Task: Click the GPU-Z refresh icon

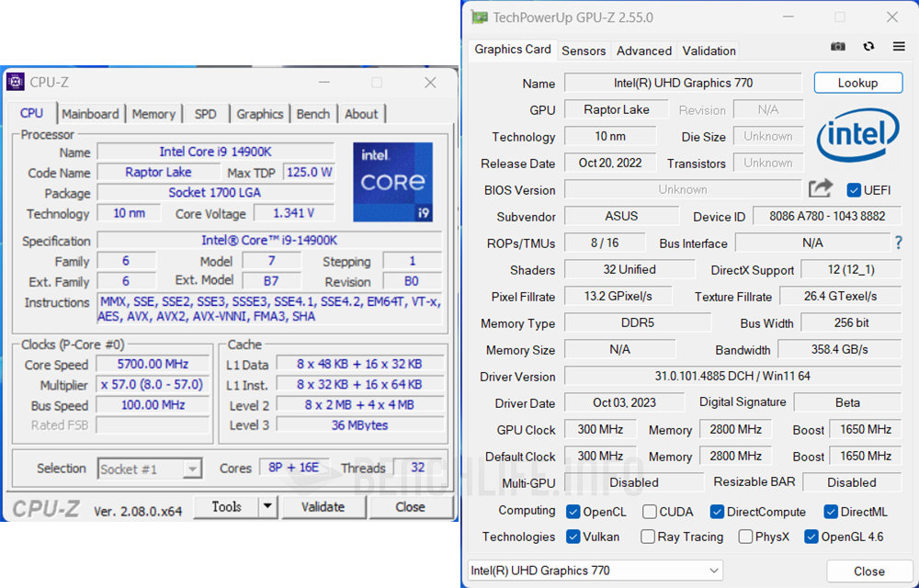Action: (868, 46)
